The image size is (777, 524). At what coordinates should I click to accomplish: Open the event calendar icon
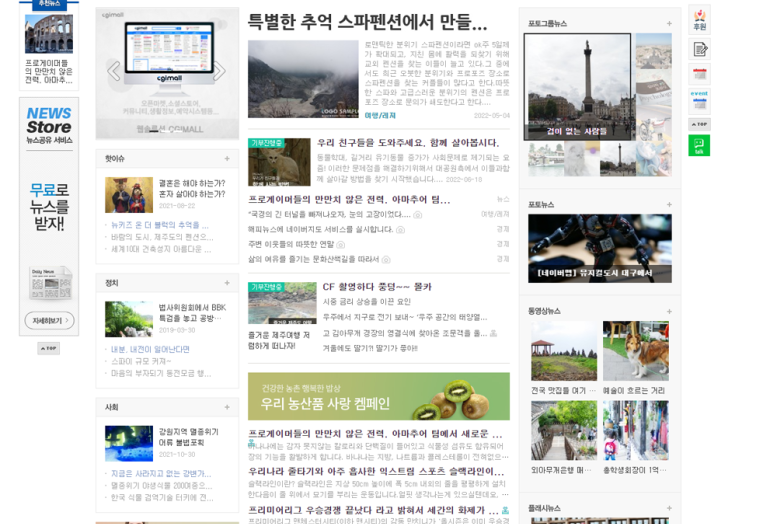tap(699, 98)
